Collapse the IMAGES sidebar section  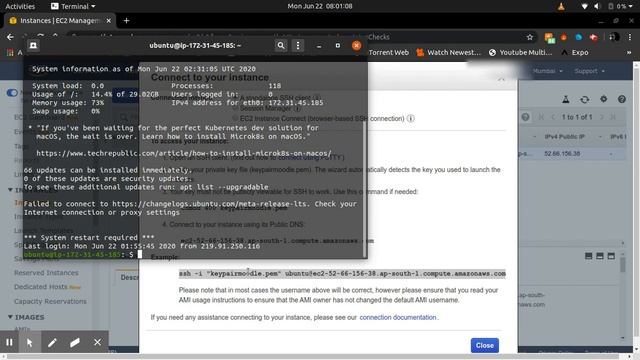click(x=10, y=317)
